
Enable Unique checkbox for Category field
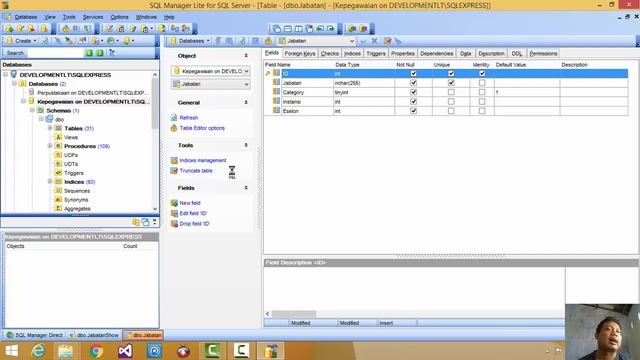tap(451, 92)
